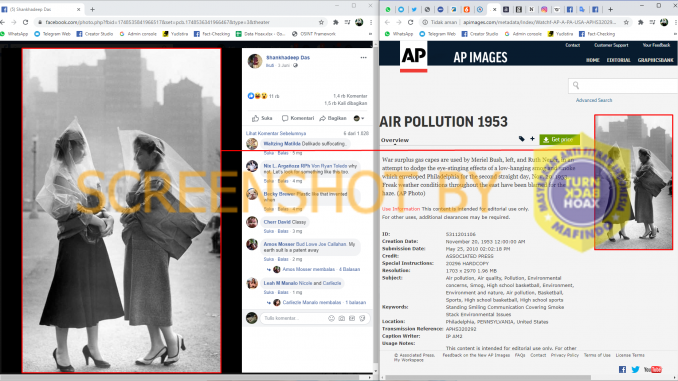Open Customer Support link in AP header
Image resolution: width=678 pixels, height=381 pixels.
pos(611,45)
